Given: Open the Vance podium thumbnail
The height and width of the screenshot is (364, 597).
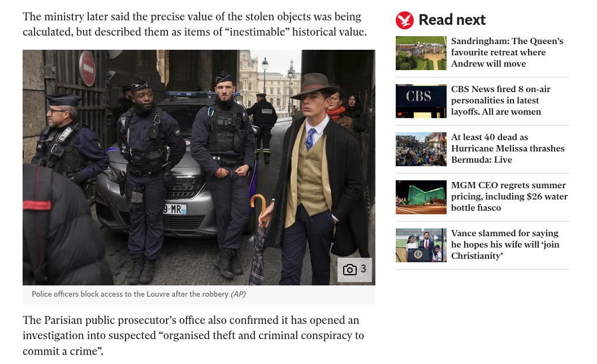Looking at the screenshot, I should (421, 245).
